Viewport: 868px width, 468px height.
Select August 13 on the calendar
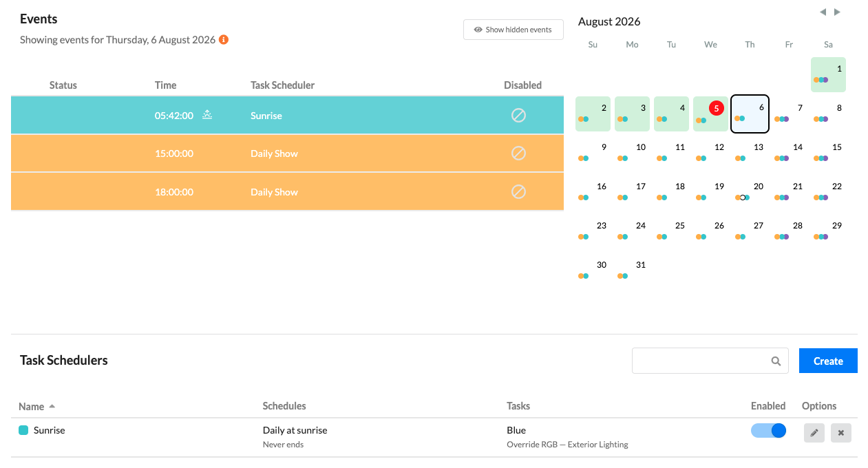click(750, 153)
